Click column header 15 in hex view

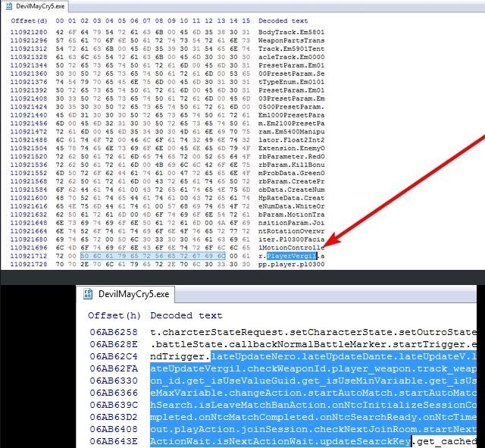click(246, 20)
